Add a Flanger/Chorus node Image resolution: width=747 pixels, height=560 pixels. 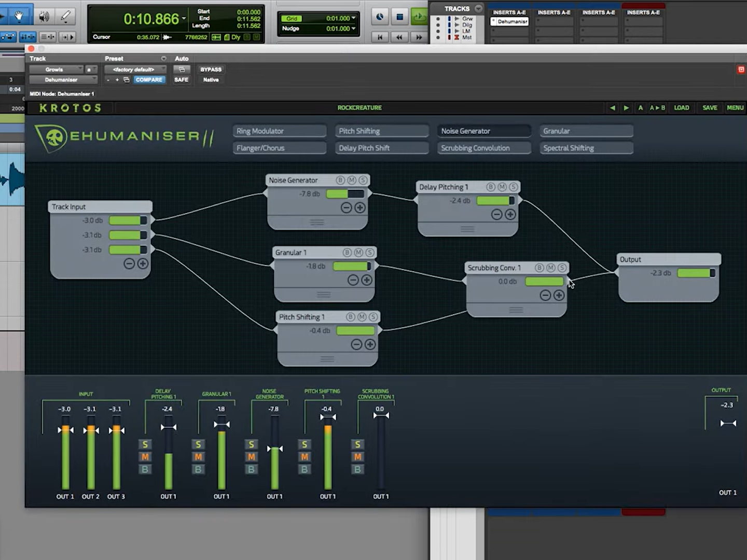click(280, 148)
